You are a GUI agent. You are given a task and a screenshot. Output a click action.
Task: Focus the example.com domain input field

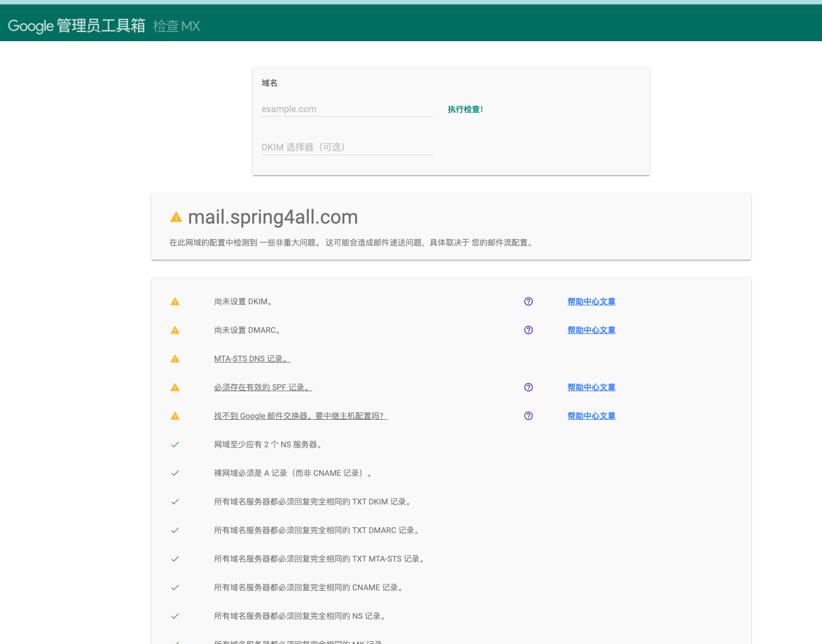coord(347,109)
